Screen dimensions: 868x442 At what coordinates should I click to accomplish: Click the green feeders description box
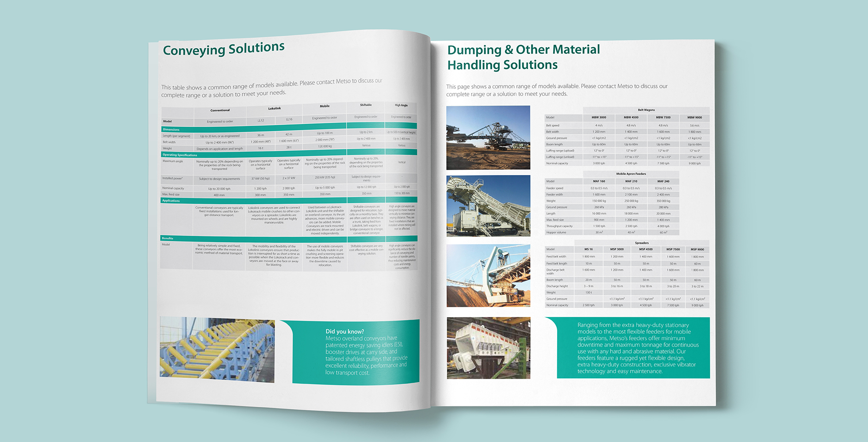click(x=632, y=348)
